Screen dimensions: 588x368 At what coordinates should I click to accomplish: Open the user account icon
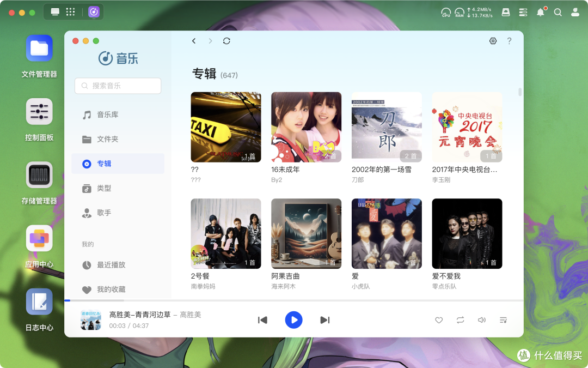[575, 13]
